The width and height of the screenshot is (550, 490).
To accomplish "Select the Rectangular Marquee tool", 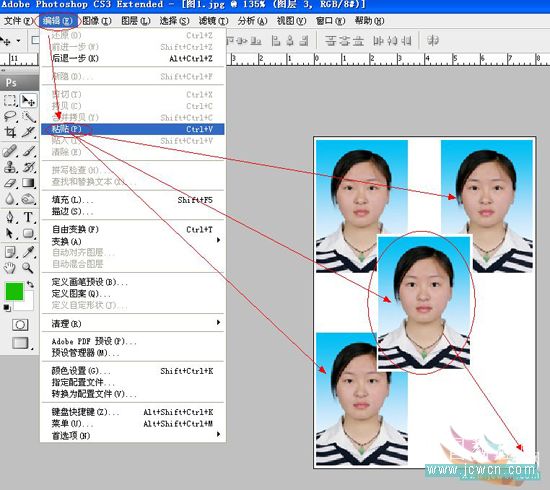I will tap(10, 101).
